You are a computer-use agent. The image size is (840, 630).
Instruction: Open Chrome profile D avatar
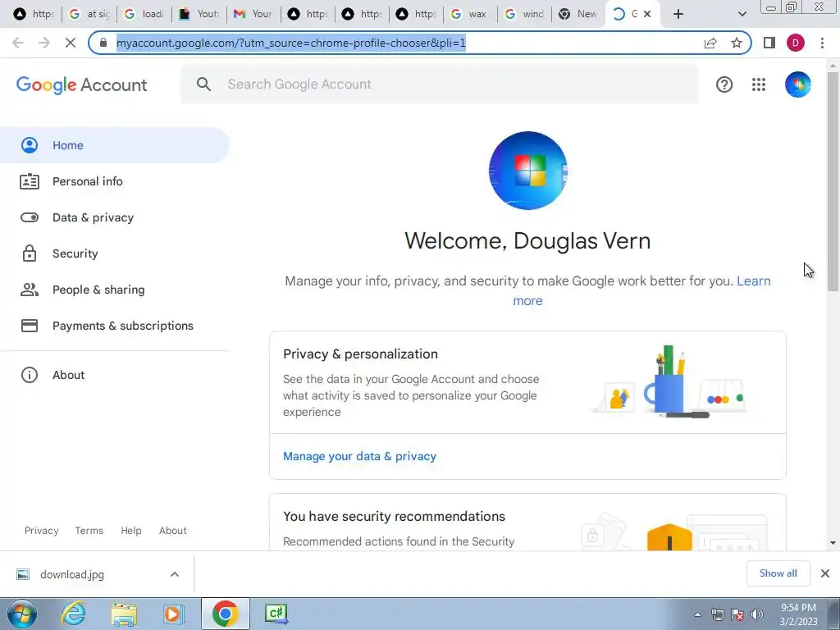(796, 43)
